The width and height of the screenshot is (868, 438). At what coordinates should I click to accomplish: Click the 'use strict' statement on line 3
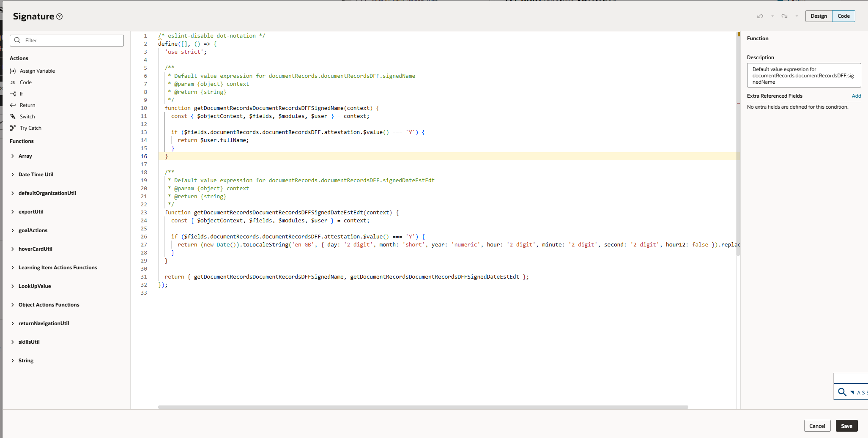click(x=186, y=52)
